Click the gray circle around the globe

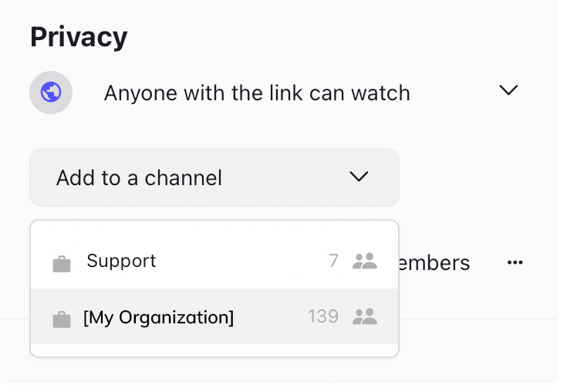pos(51,93)
